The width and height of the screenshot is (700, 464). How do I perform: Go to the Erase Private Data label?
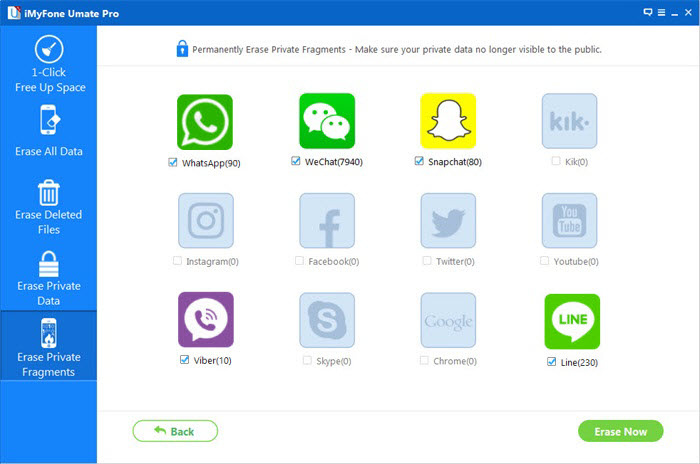click(49, 293)
